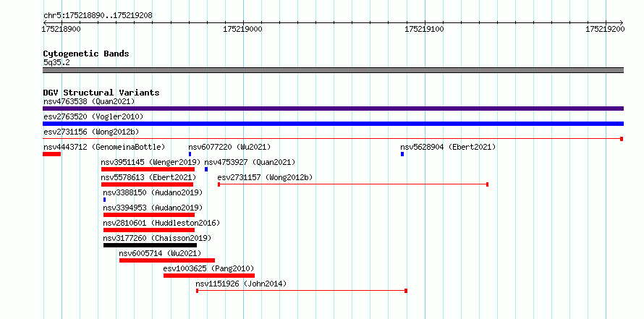
Task: Click the small blue nsv3388150 marker
Action: click(x=105, y=200)
